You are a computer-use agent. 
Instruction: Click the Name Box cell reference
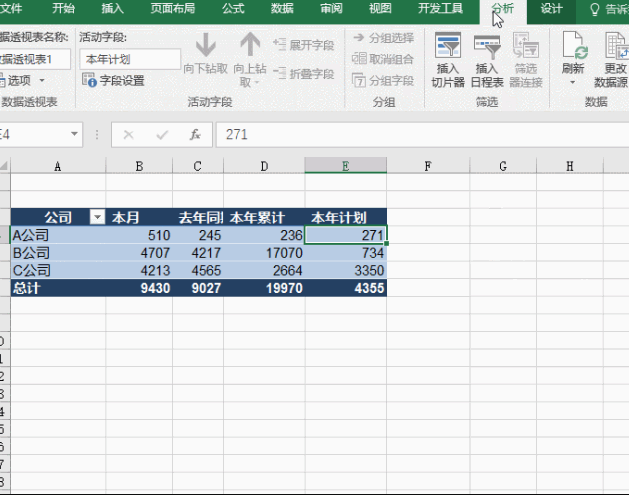tap(34, 134)
